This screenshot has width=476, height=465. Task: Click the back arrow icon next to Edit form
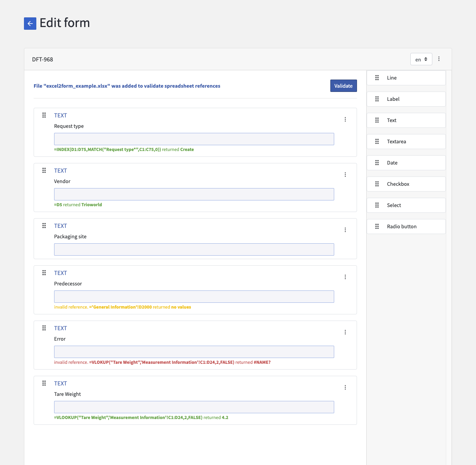[30, 24]
